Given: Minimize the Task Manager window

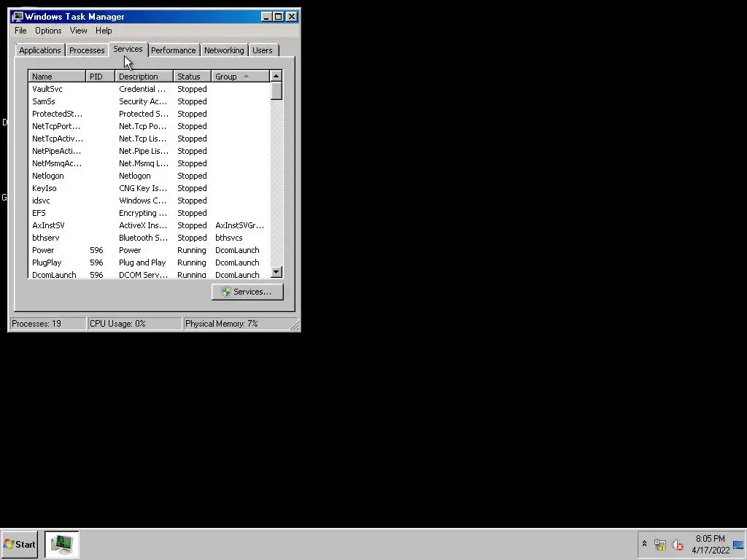Looking at the screenshot, I should click(x=266, y=17).
